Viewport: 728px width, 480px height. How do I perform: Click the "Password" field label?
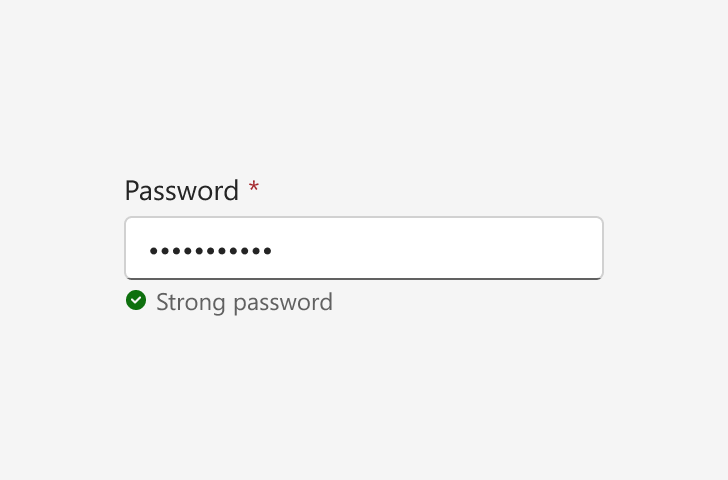point(182,191)
